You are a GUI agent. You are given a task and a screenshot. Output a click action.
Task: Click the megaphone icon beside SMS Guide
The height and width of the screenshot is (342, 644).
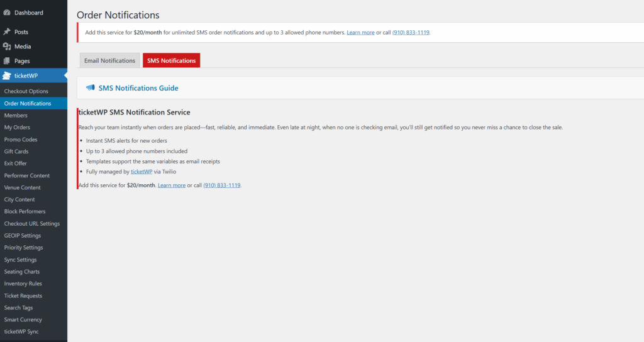pyautogui.click(x=91, y=87)
